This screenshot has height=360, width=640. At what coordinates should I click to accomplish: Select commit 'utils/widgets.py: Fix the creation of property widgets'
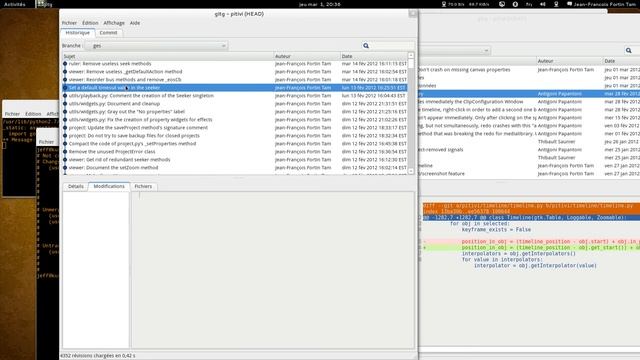click(235, 120)
